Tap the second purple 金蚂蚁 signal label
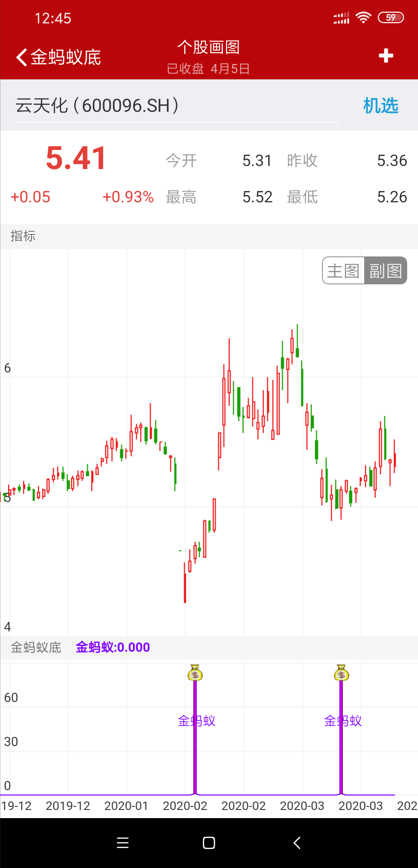 pyautogui.click(x=343, y=721)
